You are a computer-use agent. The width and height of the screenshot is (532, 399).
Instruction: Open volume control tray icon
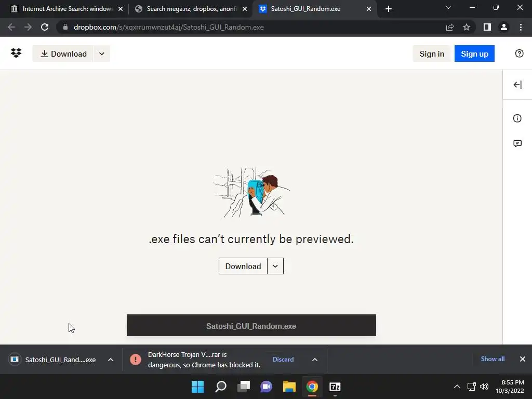point(484,387)
